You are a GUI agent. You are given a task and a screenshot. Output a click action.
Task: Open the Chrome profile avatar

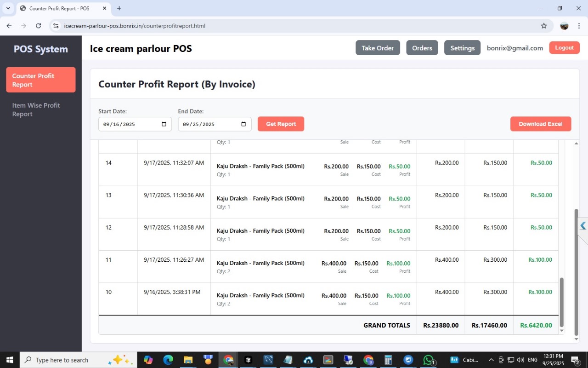point(564,26)
